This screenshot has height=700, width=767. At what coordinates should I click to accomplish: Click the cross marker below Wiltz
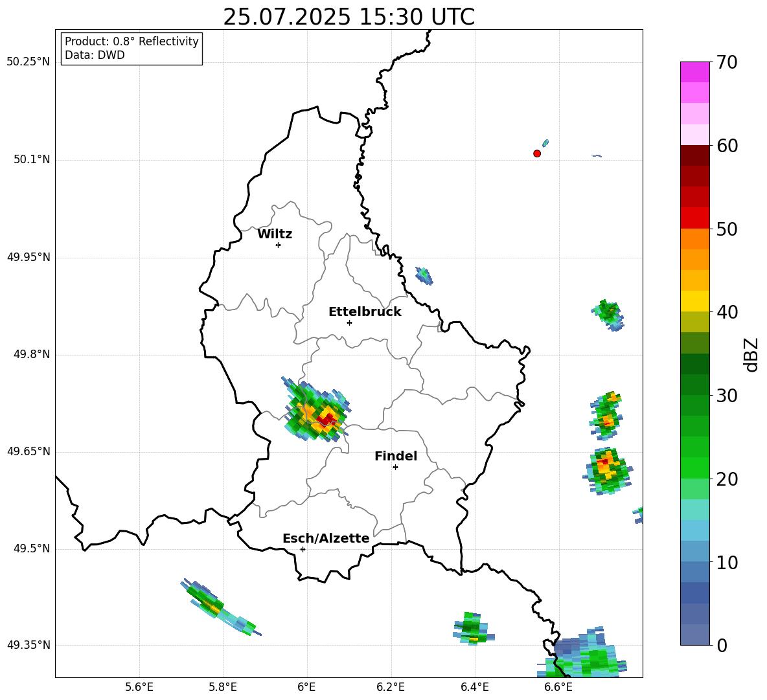(279, 245)
